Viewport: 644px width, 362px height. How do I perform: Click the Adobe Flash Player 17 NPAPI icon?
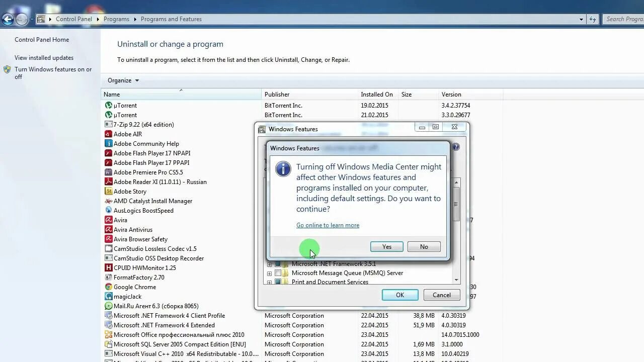pyautogui.click(x=108, y=153)
